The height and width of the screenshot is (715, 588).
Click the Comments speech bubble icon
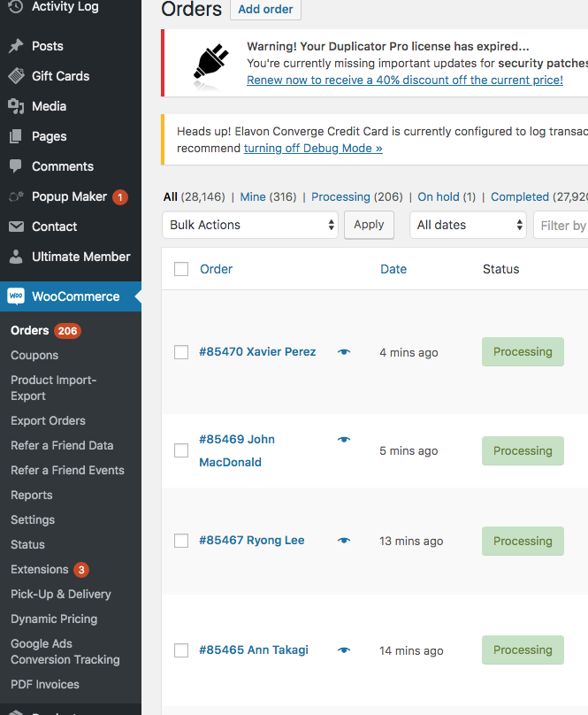click(16, 166)
